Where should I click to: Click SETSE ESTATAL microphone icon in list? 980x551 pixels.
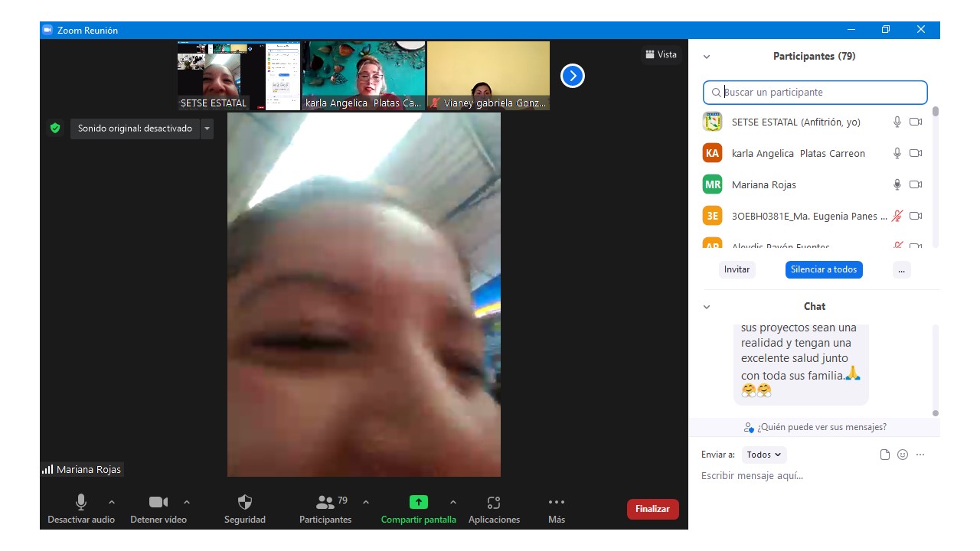pyautogui.click(x=897, y=122)
